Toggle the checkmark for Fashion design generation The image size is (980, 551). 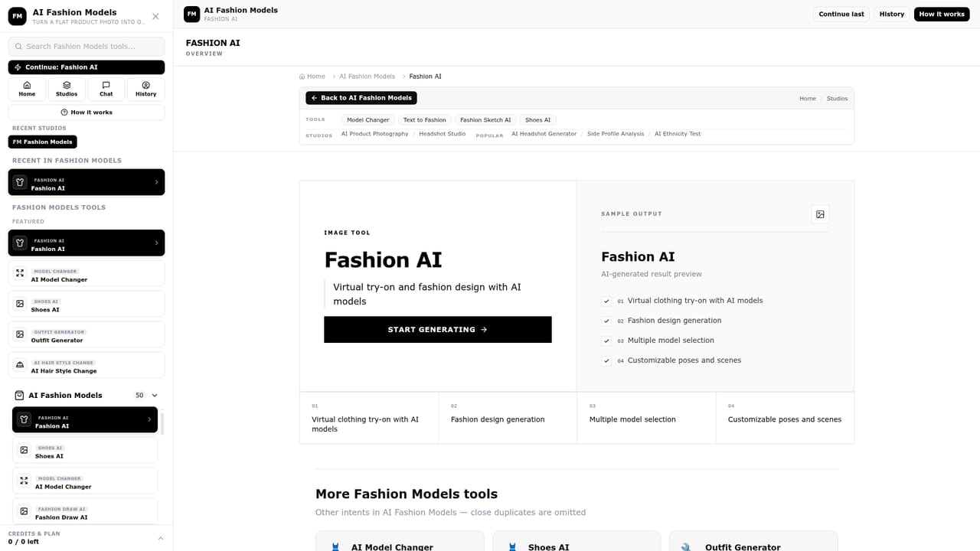click(606, 321)
